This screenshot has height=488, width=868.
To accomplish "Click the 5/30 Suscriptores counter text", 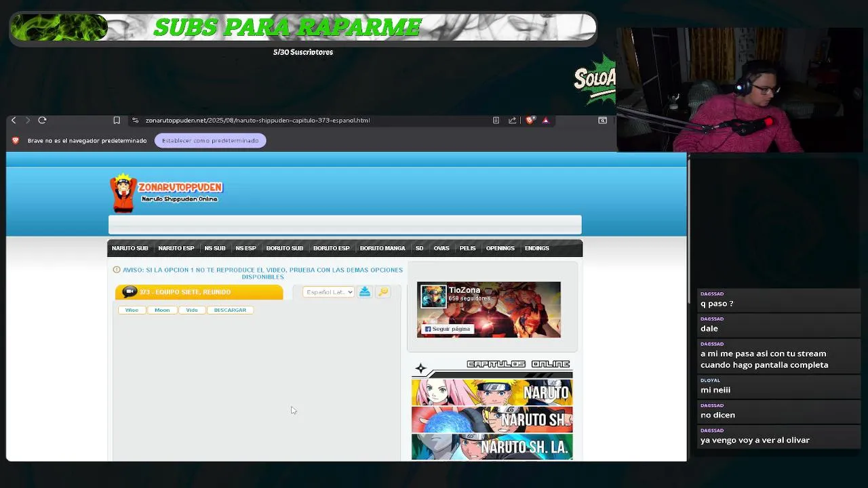I will point(303,52).
